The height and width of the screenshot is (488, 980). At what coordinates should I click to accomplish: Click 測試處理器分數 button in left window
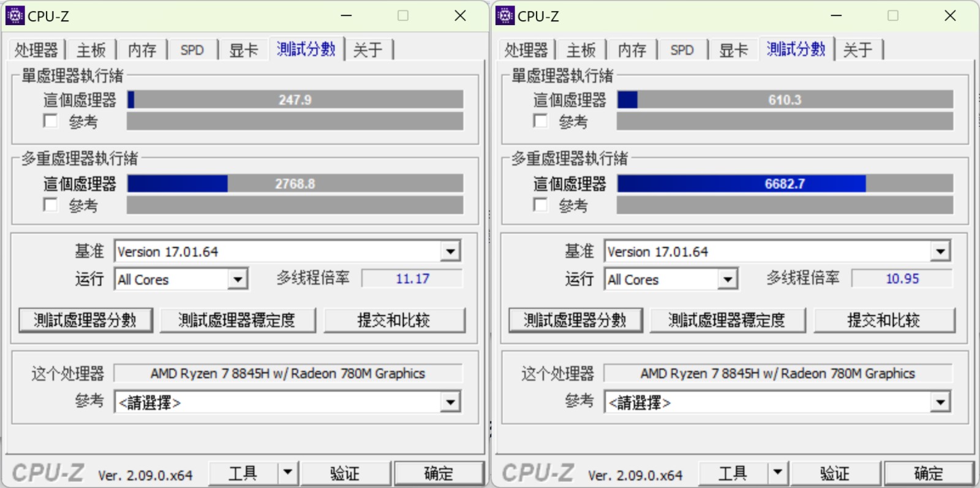pos(86,320)
